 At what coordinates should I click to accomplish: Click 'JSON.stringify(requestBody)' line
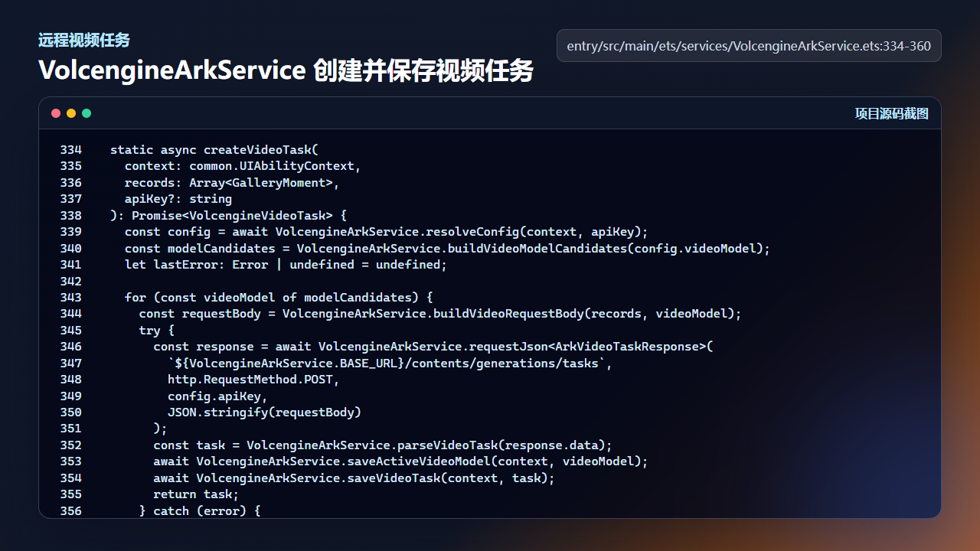(x=263, y=412)
